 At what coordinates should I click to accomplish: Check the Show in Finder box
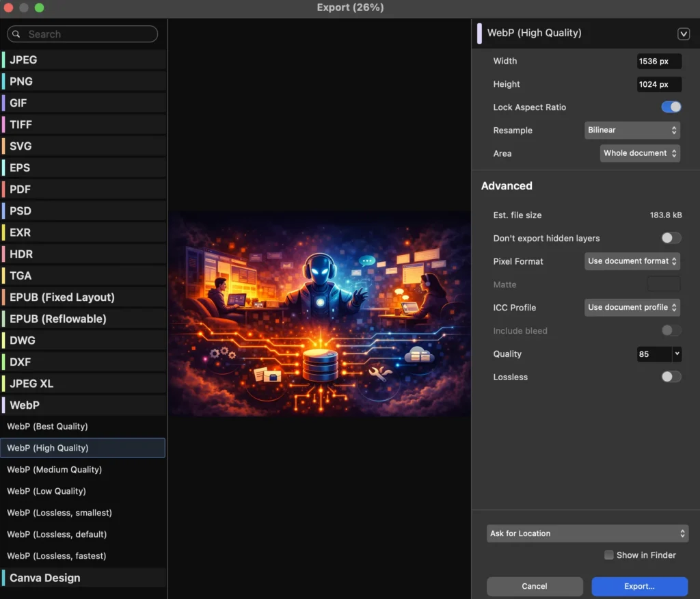pos(609,555)
